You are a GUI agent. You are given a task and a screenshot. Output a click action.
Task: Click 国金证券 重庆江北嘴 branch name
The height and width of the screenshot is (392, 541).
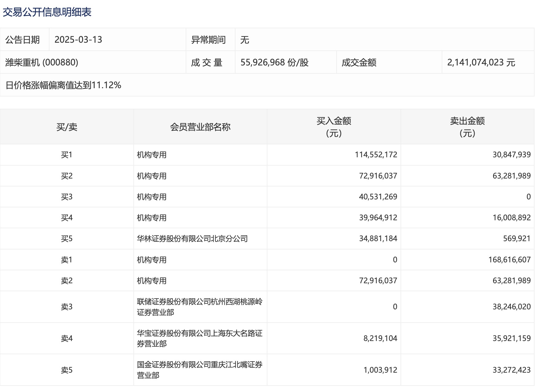[200, 370]
